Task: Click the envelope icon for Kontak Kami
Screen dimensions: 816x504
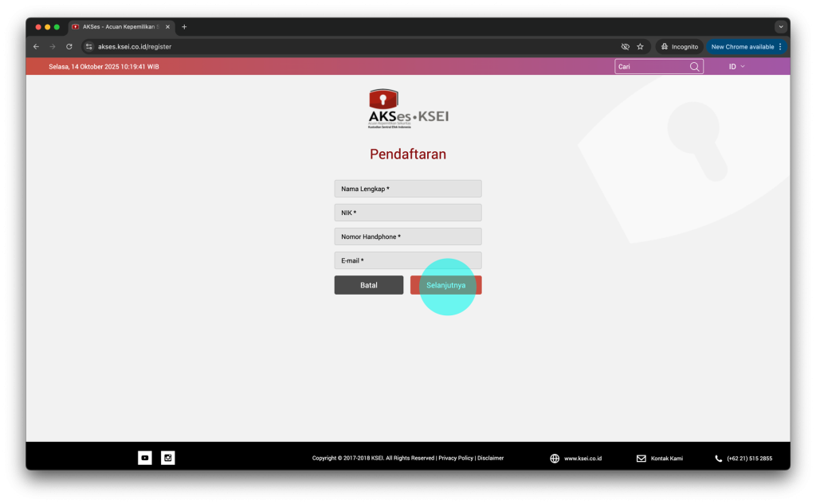Action: tap(641, 459)
